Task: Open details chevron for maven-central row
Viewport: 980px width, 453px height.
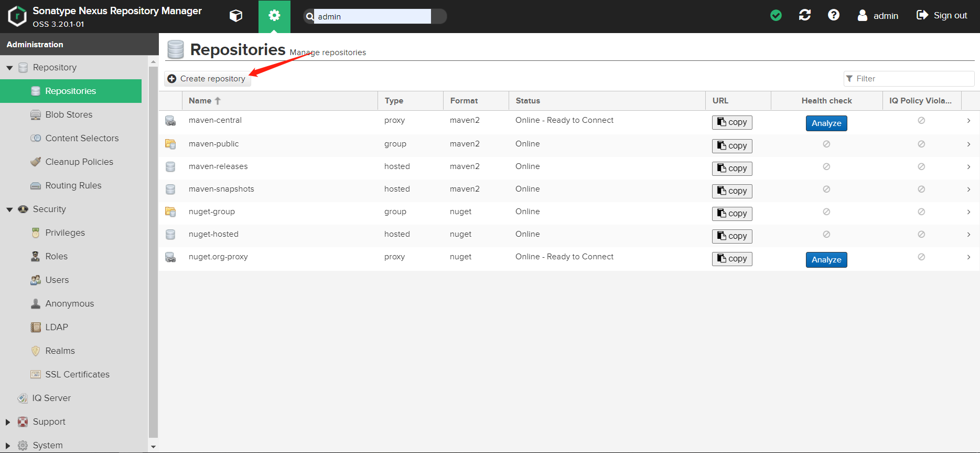Action: pyautogui.click(x=968, y=120)
